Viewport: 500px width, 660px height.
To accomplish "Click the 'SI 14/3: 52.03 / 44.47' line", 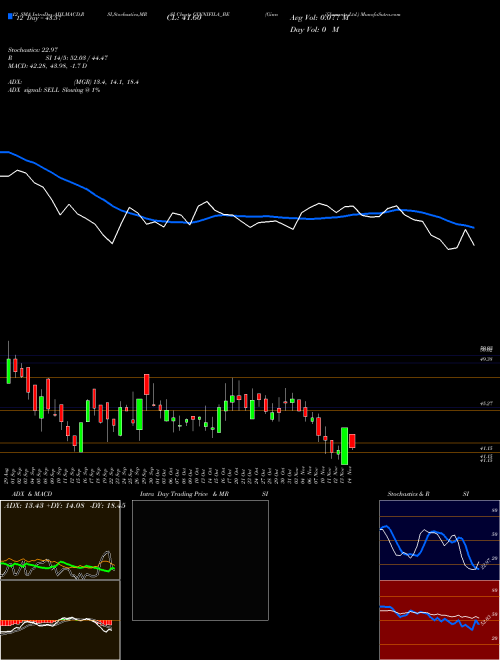I will tap(77, 58).
